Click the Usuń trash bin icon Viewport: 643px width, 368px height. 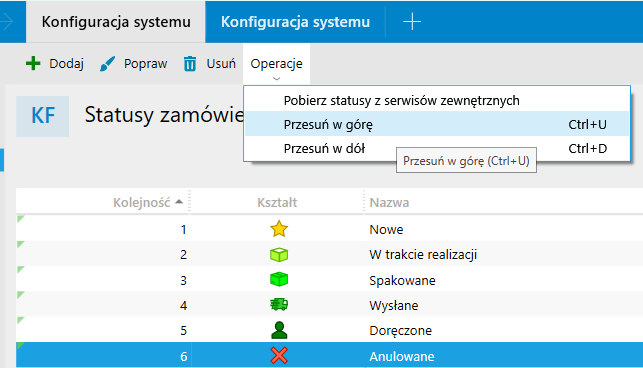190,64
